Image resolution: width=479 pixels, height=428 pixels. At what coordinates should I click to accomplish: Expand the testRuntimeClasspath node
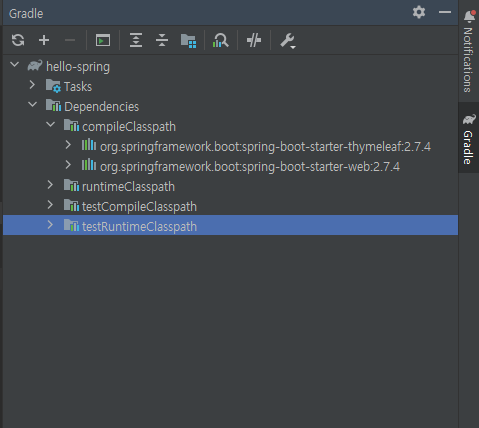coord(50,225)
